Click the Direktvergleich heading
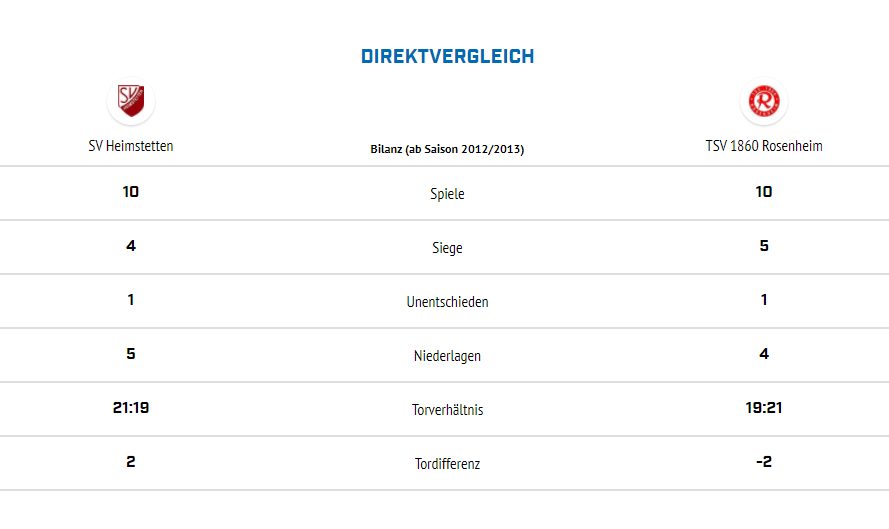This screenshot has width=889, height=529. point(447,57)
